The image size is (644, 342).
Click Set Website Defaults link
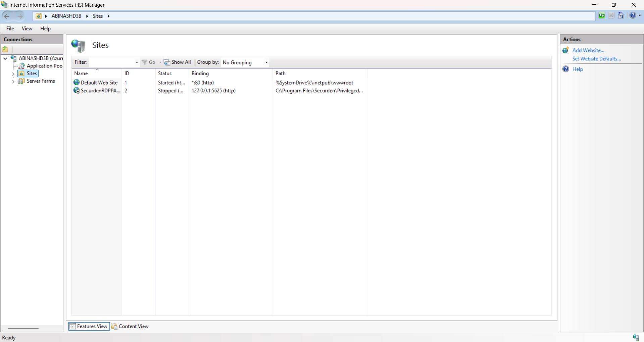(597, 59)
